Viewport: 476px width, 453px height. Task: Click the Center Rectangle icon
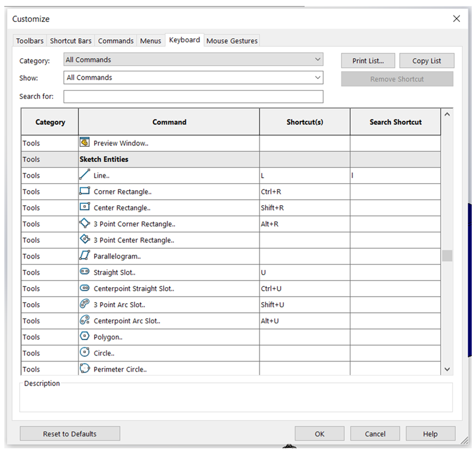pos(84,207)
